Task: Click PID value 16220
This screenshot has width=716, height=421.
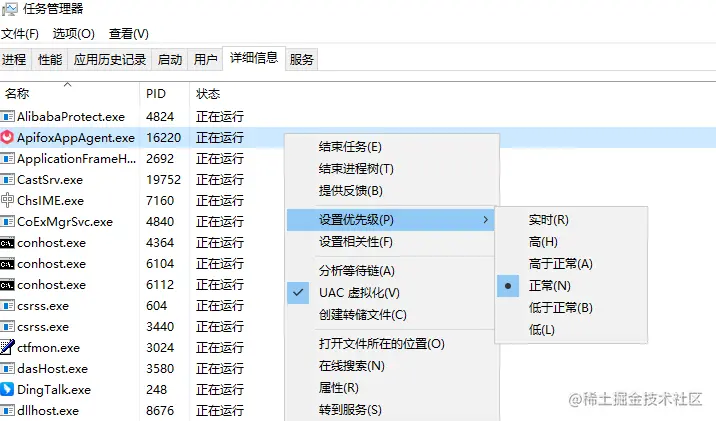Action: [x=163, y=138]
